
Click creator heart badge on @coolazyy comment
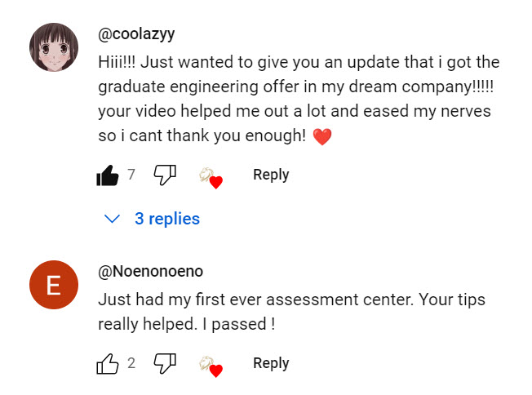click(211, 176)
